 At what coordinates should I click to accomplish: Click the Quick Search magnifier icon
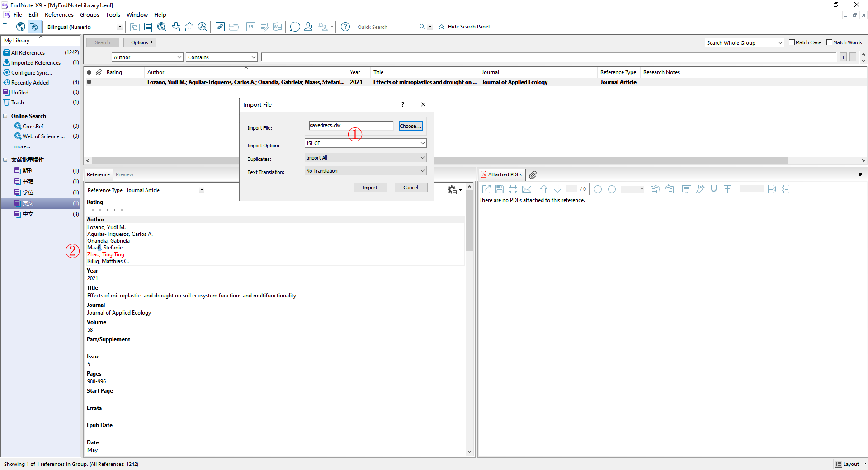(x=422, y=27)
